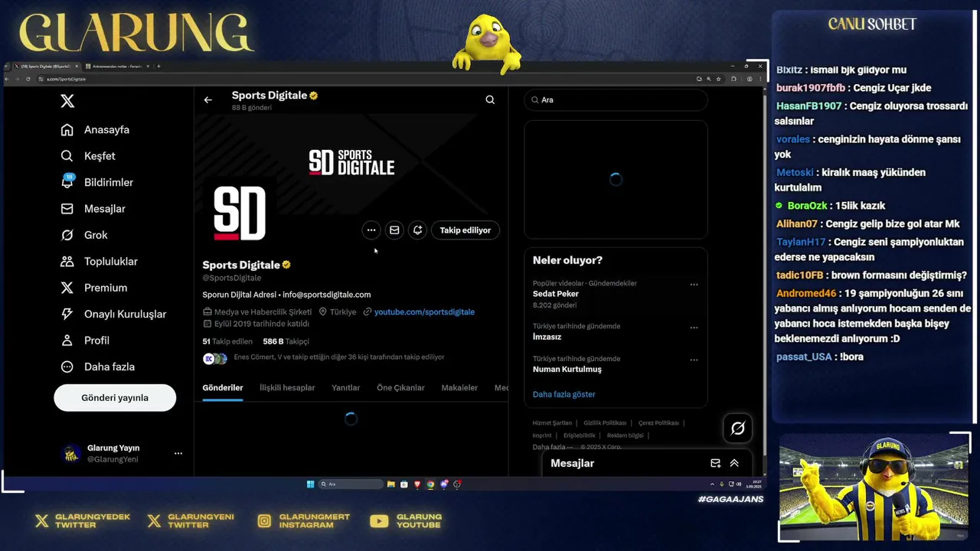Screen dimensions: 980x551
Task: Open Hizmet Şartları footer link
Action: tap(552, 423)
